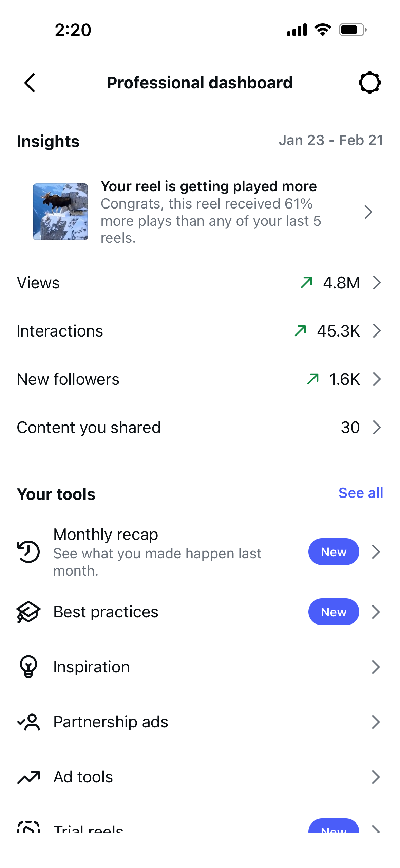Expand Views chevron next to 4.8M

pos(377,283)
